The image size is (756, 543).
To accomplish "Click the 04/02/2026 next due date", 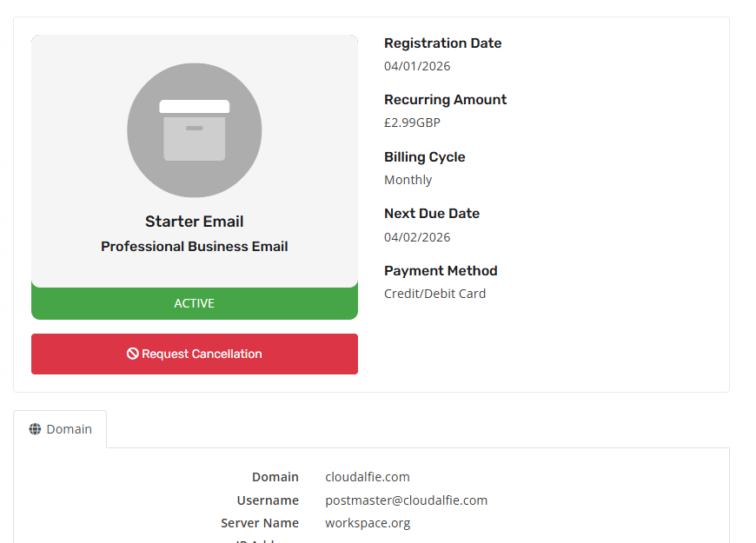I will (x=417, y=236).
